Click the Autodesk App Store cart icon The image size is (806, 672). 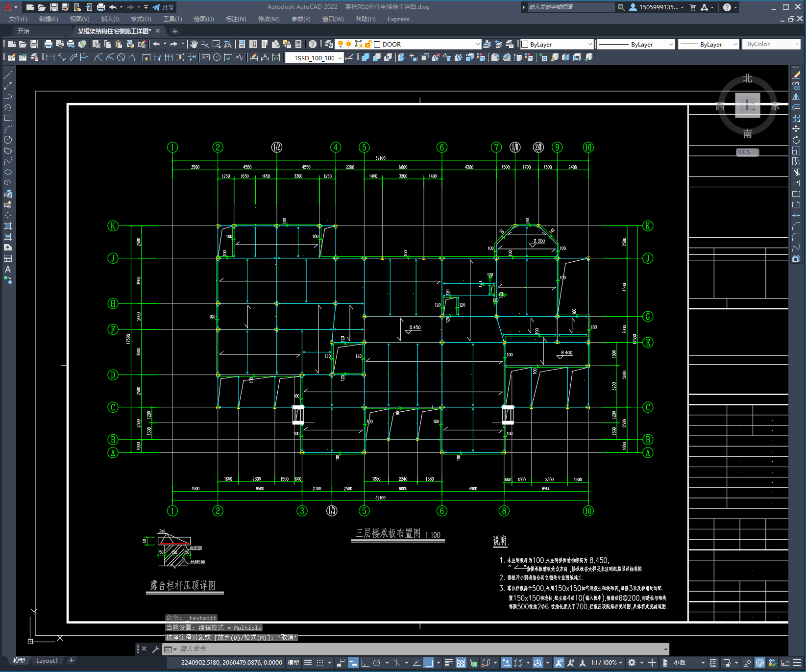tap(692, 7)
